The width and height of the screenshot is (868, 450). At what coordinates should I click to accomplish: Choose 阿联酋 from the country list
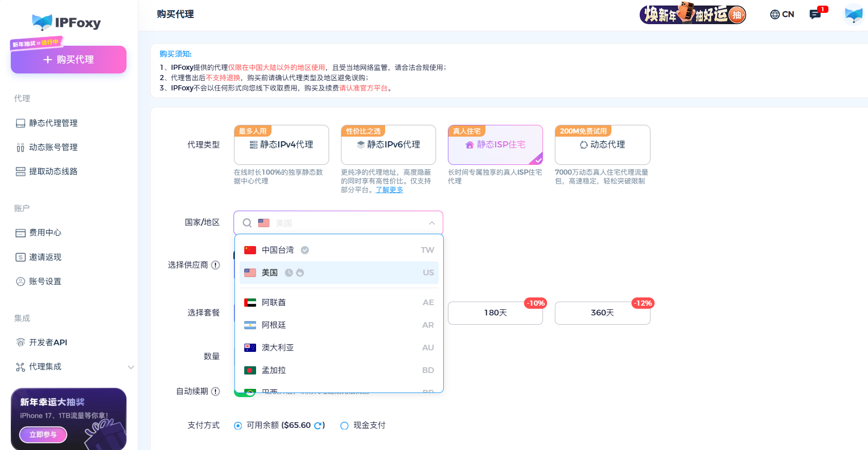pyautogui.click(x=339, y=303)
